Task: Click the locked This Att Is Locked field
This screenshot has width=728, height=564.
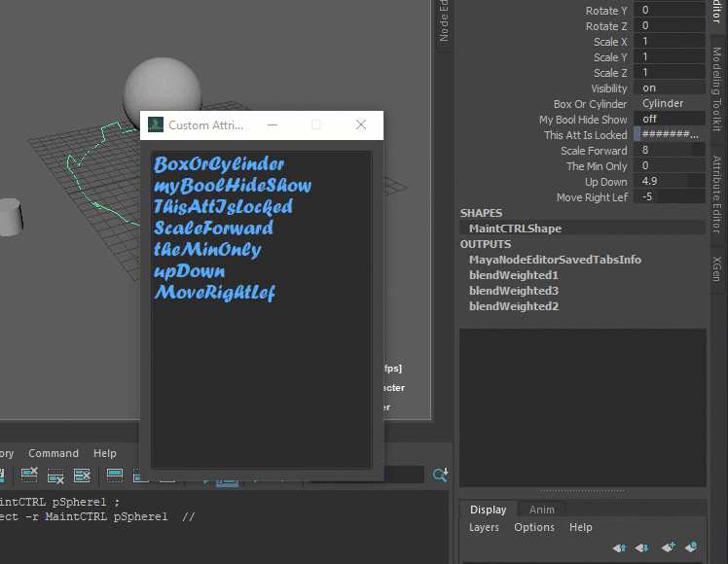Action: click(670, 134)
